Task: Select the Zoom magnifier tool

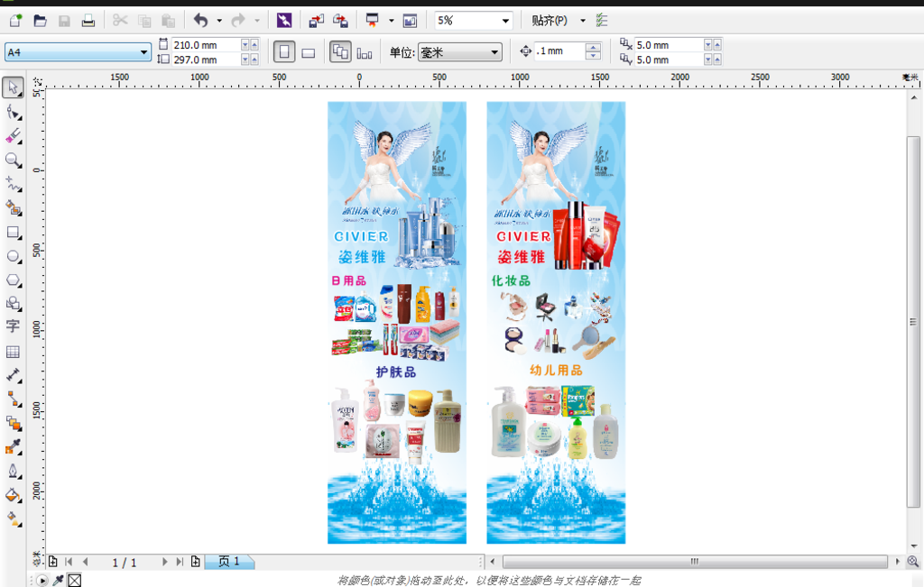Action: pyautogui.click(x=13, y=161)
